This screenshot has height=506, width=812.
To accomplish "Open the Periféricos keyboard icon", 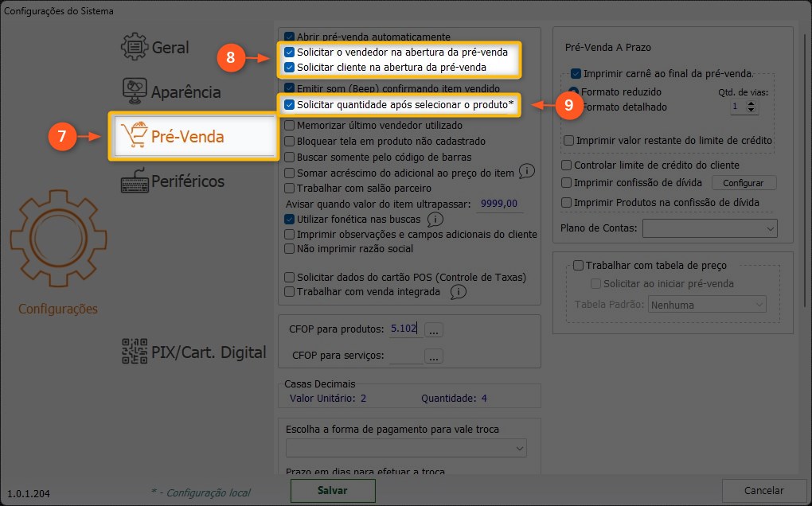I will [x=135, y=181].
